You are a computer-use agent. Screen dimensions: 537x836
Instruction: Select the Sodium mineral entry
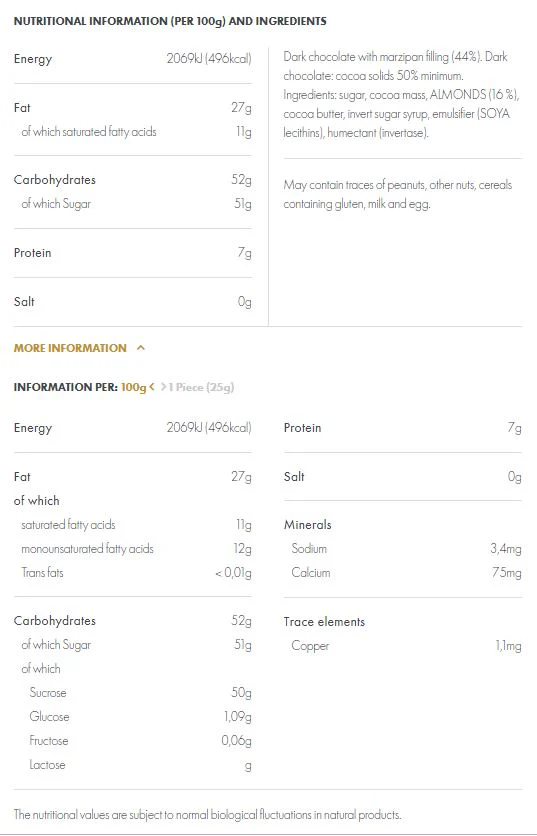click(309, 548)
